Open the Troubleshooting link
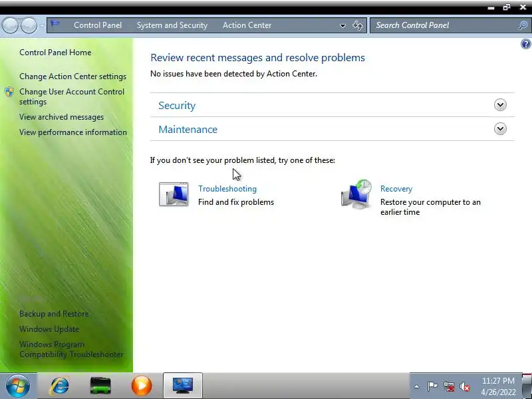 point(227,189)
